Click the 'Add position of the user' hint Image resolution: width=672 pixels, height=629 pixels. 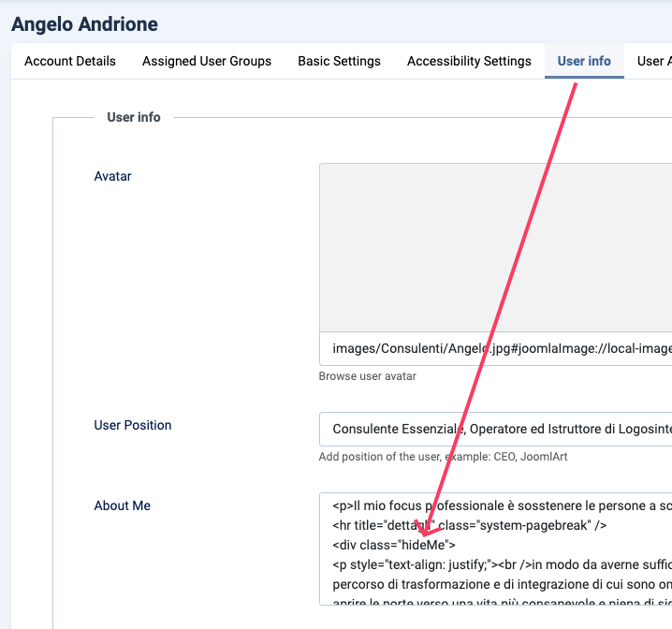pos(443,457)
